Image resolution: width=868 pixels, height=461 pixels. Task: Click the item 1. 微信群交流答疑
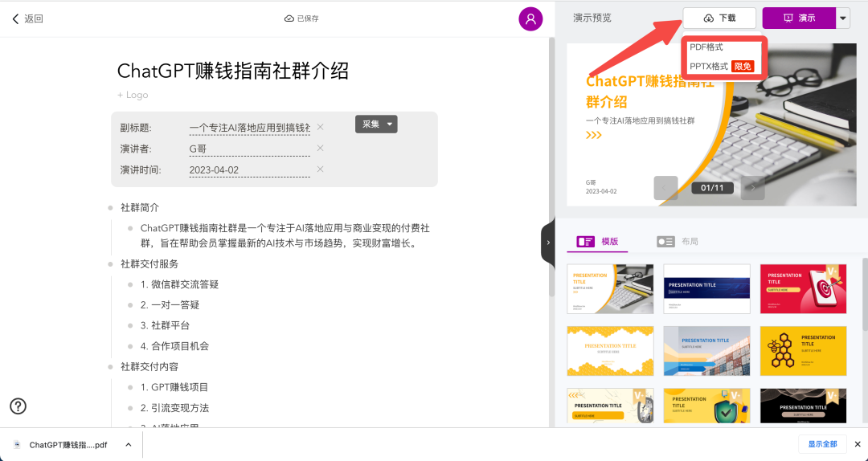click(x=179, y=284)
